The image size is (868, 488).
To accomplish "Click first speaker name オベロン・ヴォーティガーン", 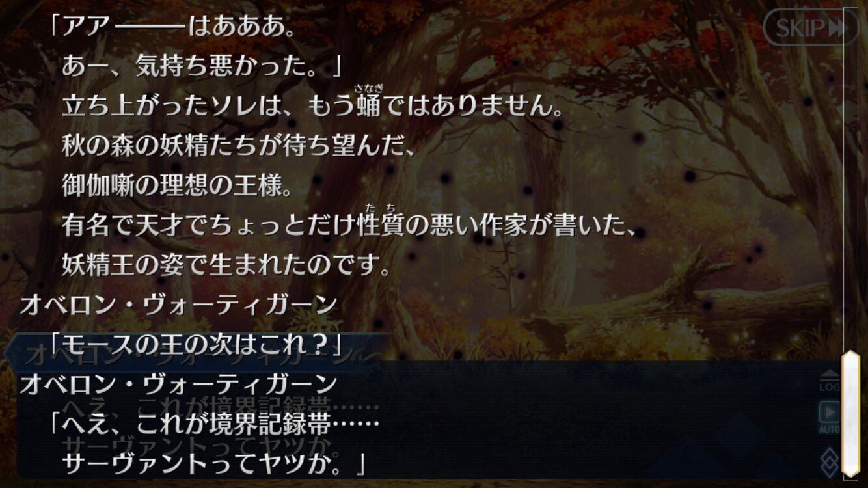I will click(x=178, y=305).
